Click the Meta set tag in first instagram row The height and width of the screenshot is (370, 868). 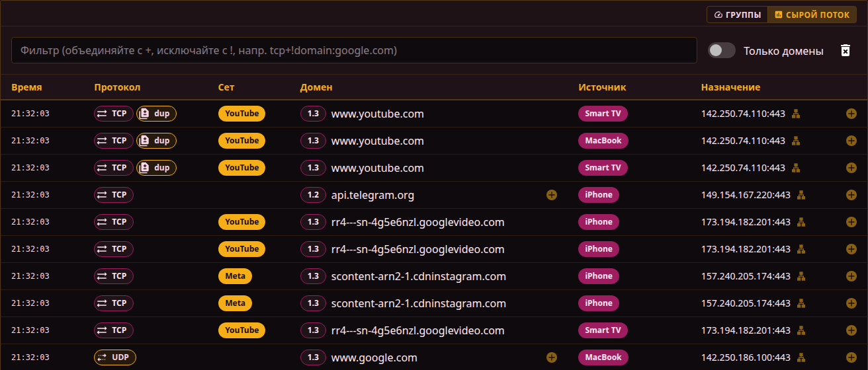pyautogui.click(x=235, y=276)
